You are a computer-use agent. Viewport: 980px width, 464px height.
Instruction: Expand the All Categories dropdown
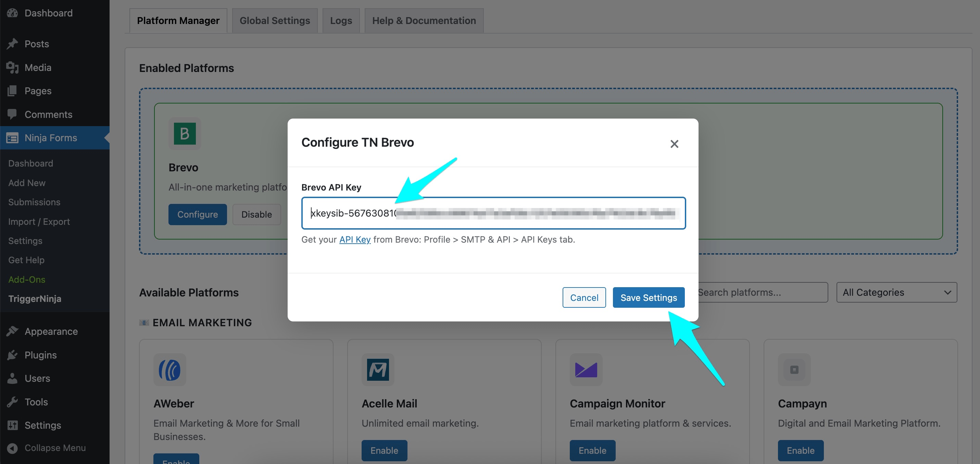click(896, 292)
